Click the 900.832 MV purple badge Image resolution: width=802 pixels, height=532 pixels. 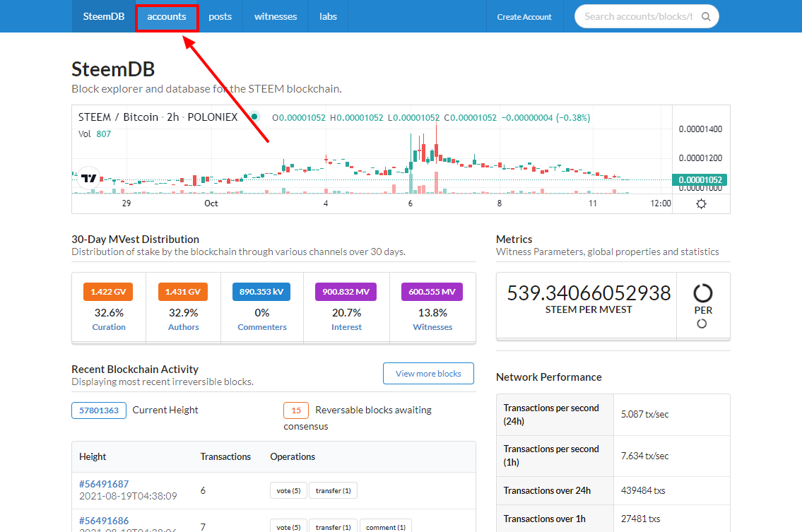point(346,292)
